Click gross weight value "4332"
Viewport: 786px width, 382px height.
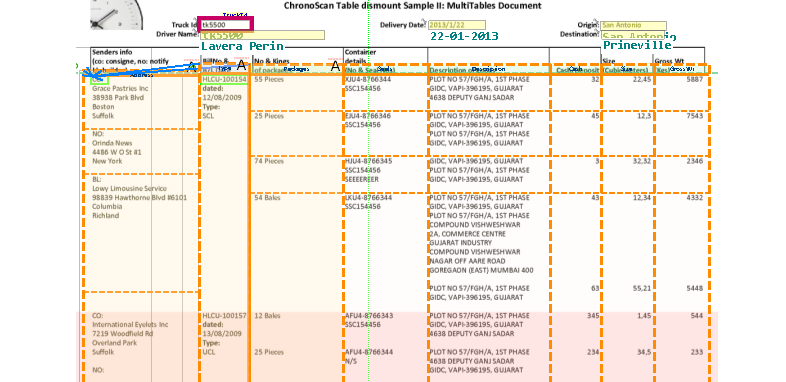tap(695, 198)
